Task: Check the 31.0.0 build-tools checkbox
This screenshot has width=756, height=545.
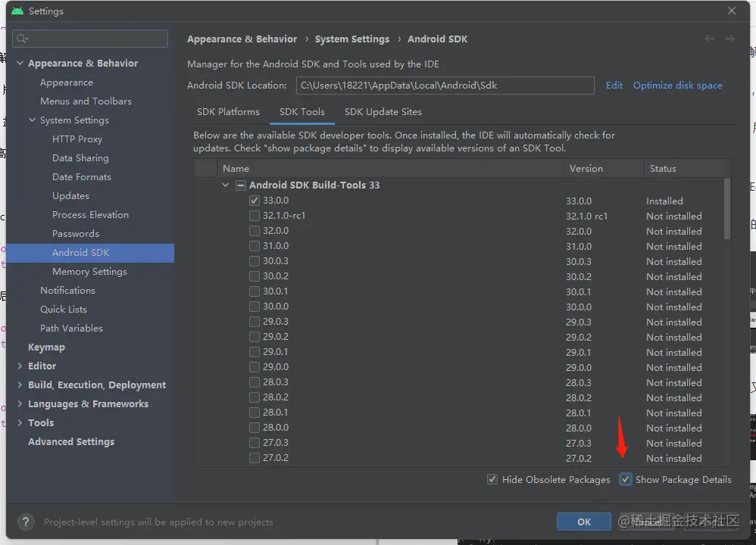Action: point(255,246)
